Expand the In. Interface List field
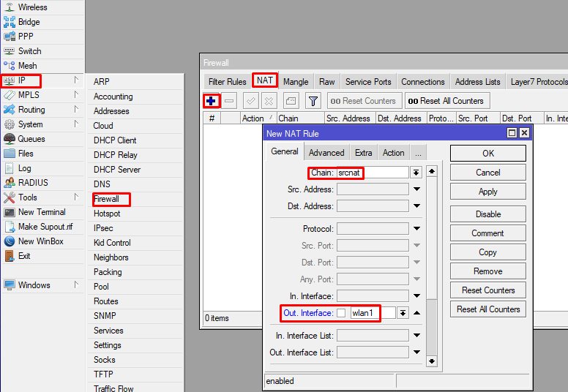Screen dimensions: 568x392 (x=417, y=336)
